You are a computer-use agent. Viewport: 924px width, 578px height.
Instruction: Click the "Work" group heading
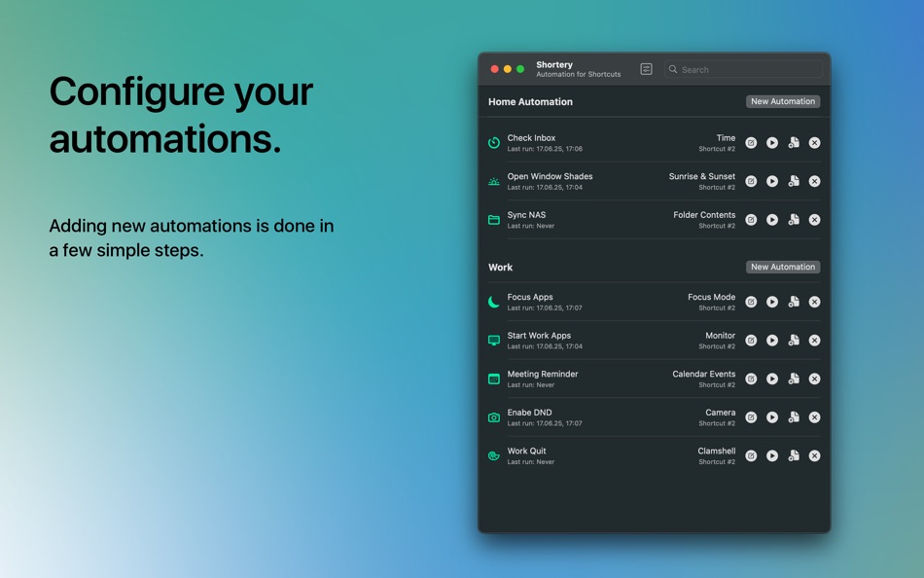[x=500, y=268]
